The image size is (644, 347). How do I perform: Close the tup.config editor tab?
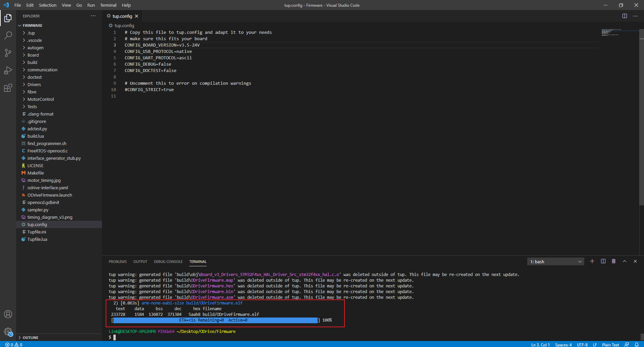137,16
